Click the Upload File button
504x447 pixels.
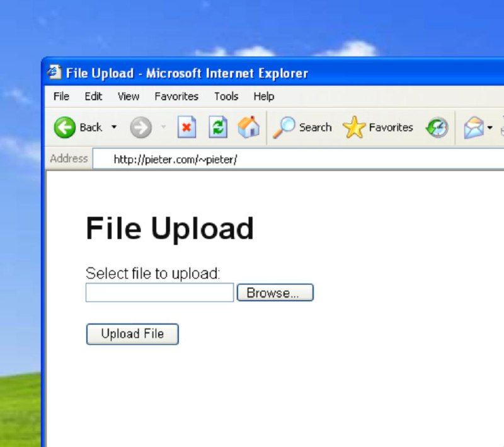click(x=132, y=334)
